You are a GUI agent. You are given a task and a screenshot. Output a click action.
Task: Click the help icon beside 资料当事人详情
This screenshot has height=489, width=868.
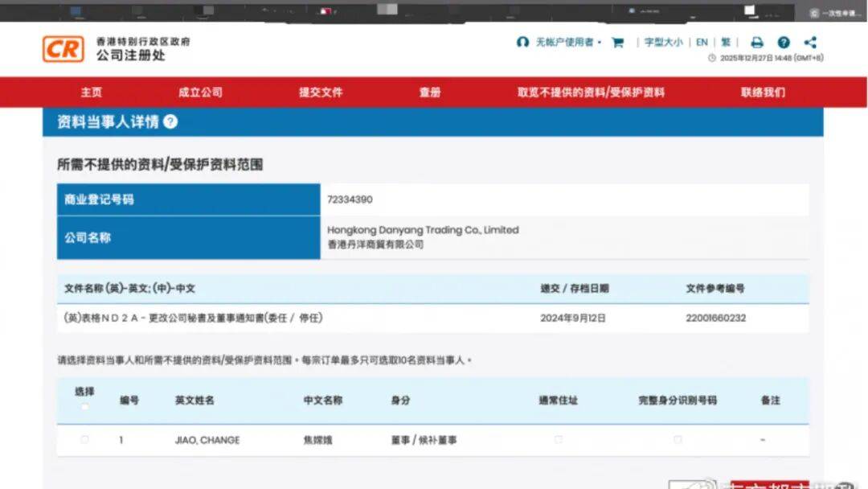170,121
